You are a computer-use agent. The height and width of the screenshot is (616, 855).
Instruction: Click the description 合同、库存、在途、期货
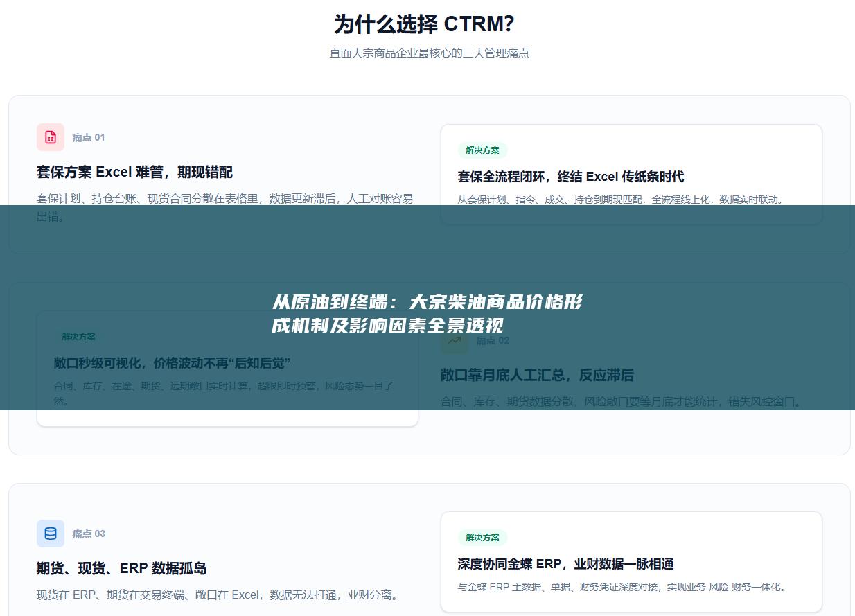[224, 393]
